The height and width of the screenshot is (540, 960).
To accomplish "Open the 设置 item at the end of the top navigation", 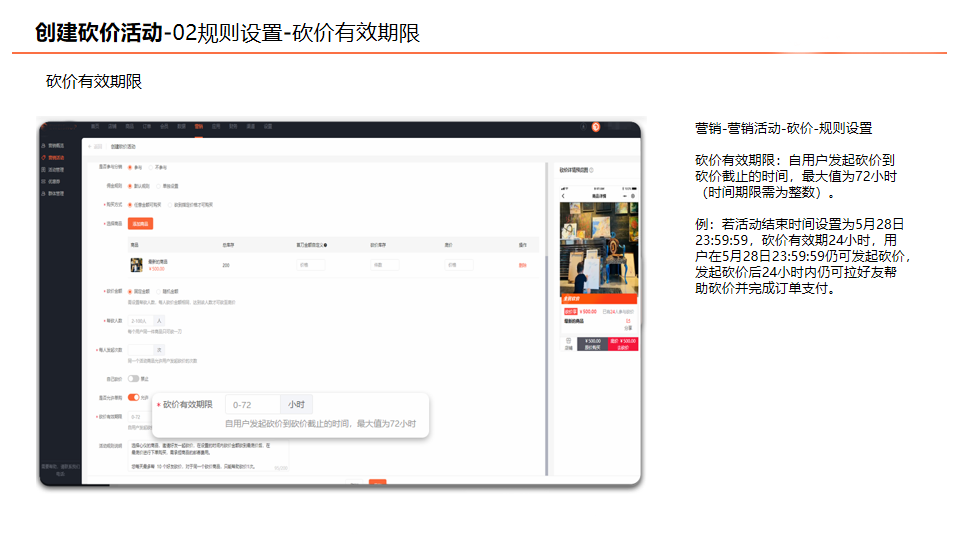I will coord(268,127).
